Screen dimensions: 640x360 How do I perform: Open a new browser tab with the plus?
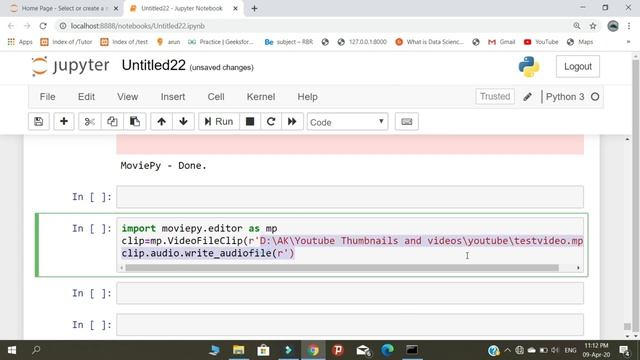(x=254, y=8)
